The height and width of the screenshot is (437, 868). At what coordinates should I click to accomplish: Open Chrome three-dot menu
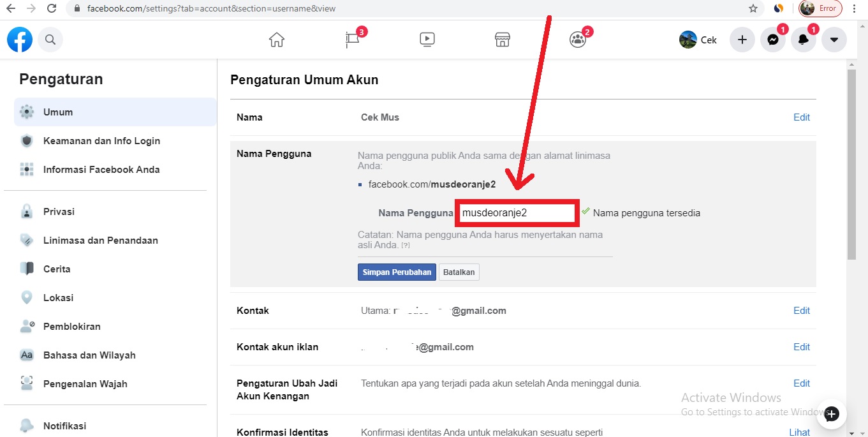point(855,9)
